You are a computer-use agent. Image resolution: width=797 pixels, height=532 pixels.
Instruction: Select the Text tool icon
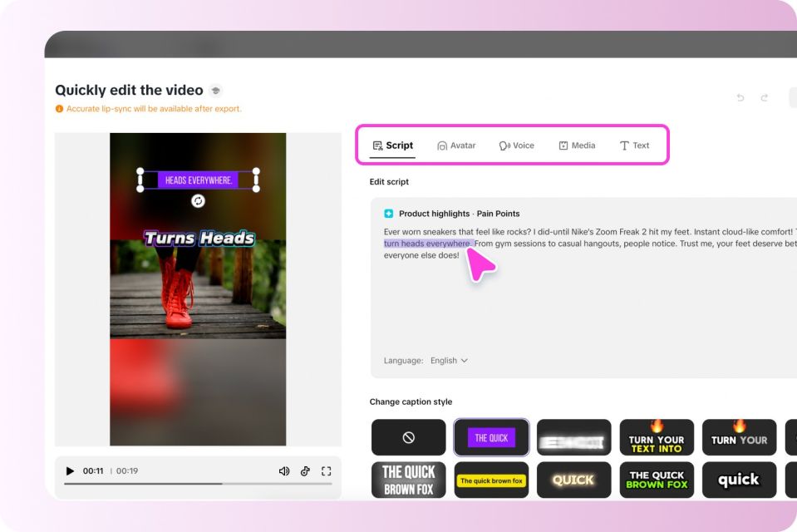click(624, 145)
